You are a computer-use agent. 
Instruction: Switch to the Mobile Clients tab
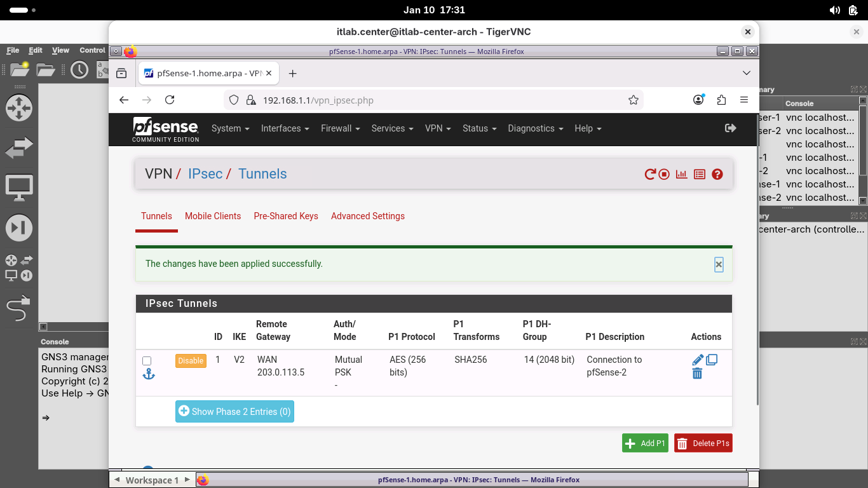[213, 216]
